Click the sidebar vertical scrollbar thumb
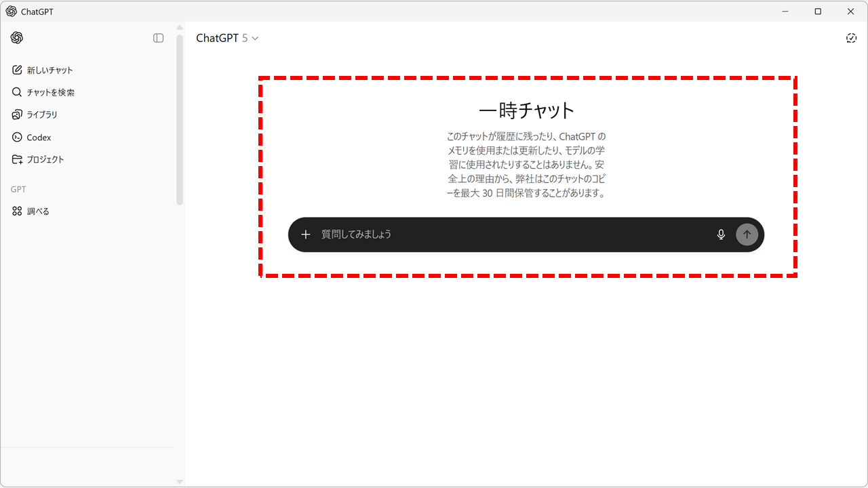Screen dimensions: 868x488 180,119
